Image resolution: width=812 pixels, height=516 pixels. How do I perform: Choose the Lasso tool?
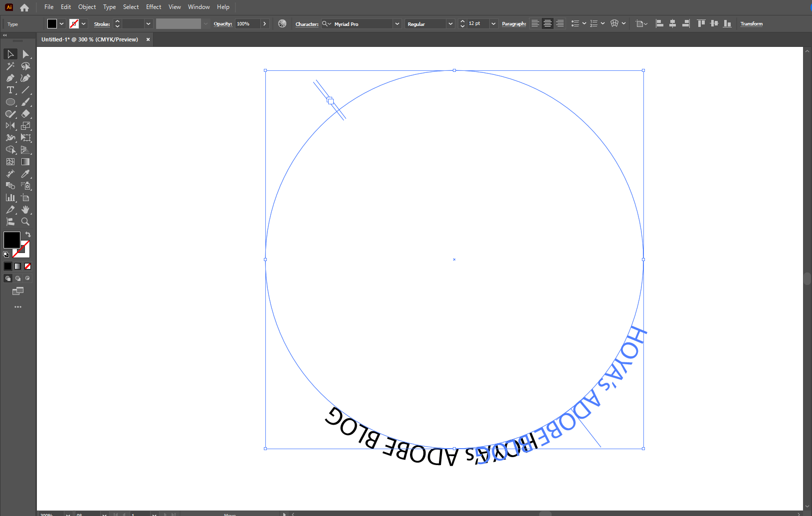tap(25, 66)
